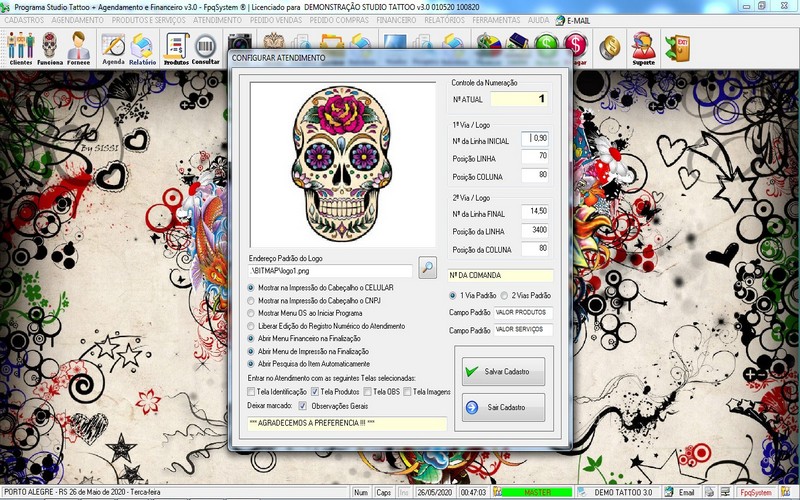Open the CADASTROS menu
Viewport: 800px width, 500px height.
click(x=24, y=20)
